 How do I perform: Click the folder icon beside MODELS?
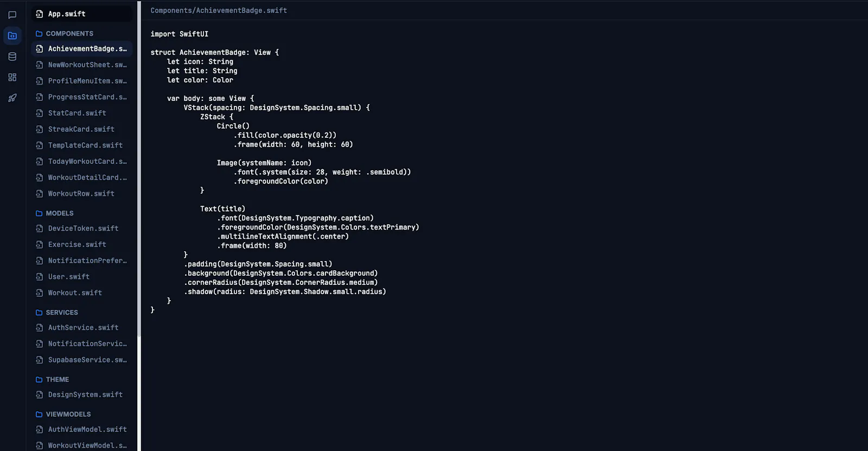click(x=39, y=214)
